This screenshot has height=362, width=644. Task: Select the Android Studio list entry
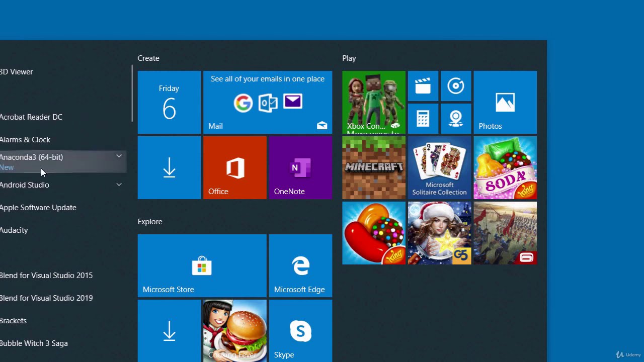63,185
